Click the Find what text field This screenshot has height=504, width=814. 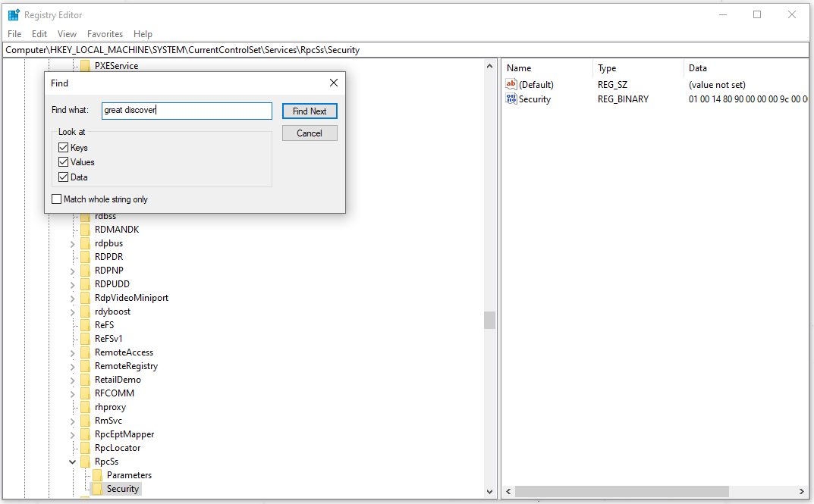(187, 111)
